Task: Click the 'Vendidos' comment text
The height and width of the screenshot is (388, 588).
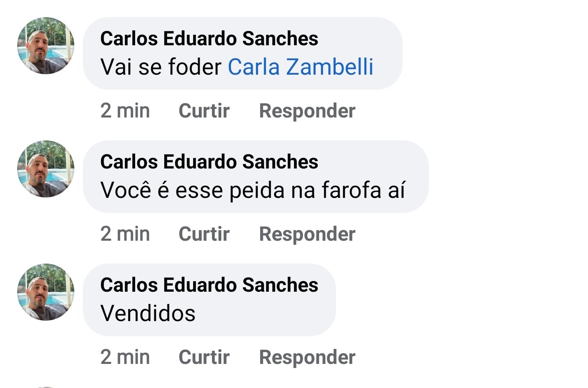Action: [x=148, y=313]
